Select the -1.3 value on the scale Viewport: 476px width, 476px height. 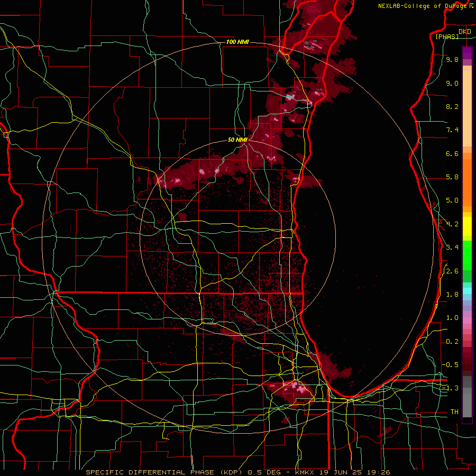tap(451, 388)
